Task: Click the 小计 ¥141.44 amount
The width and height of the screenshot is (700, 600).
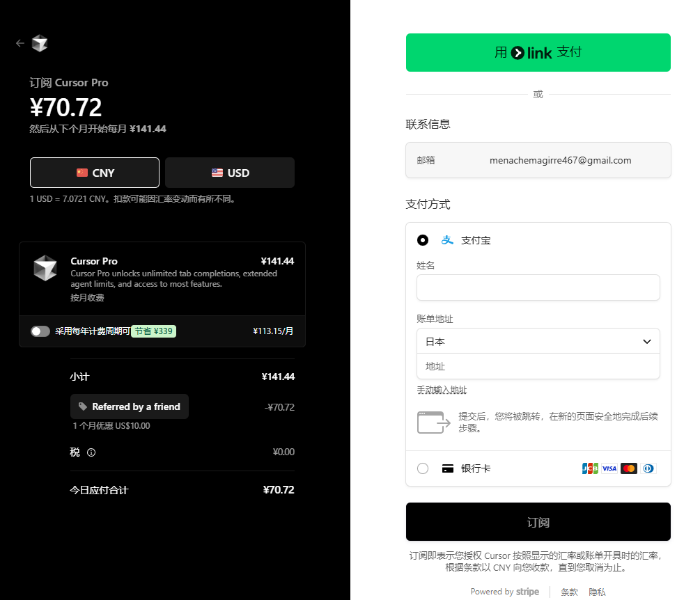Action: pos(278,377)
